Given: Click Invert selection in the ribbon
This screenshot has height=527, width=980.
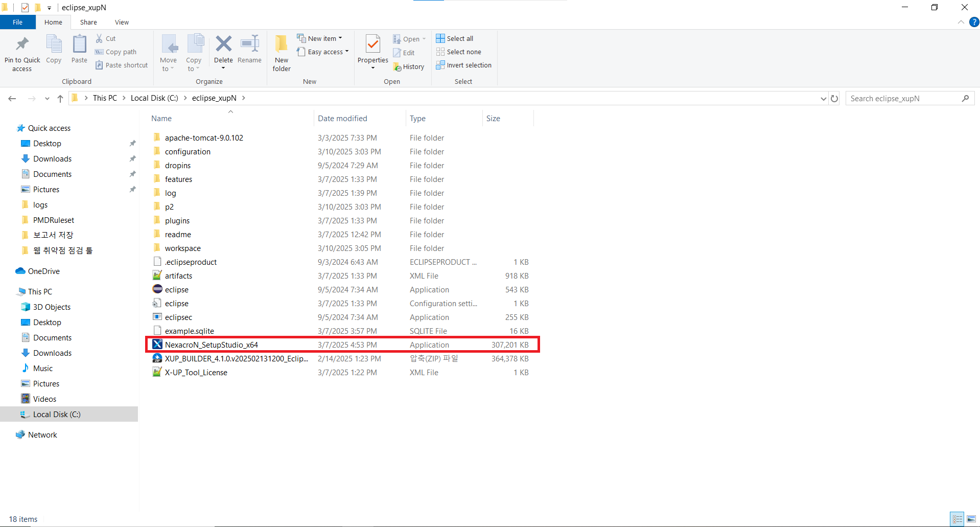Looking at the screenshot, I should pos(464,65).
